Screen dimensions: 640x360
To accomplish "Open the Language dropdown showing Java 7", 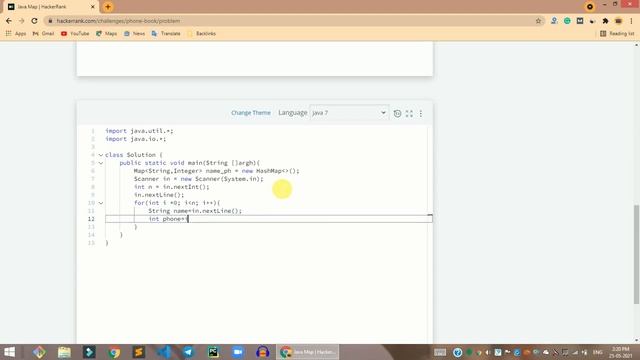I will coord(349,113).
